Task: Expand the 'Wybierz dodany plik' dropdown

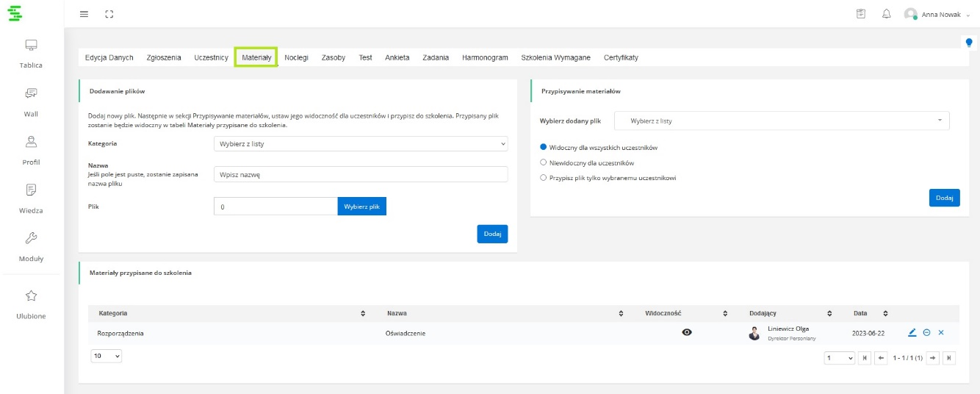Action: (781, 121)
